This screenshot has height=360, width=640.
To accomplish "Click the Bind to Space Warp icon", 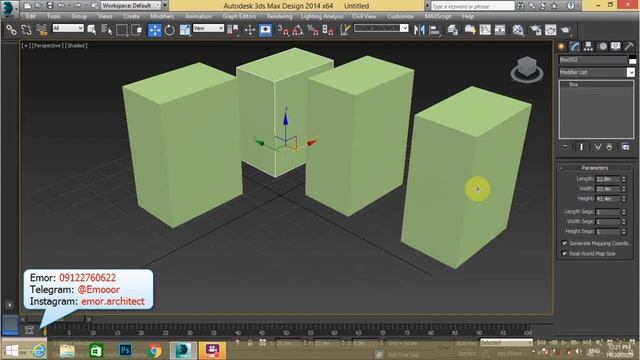I will 42,30.
